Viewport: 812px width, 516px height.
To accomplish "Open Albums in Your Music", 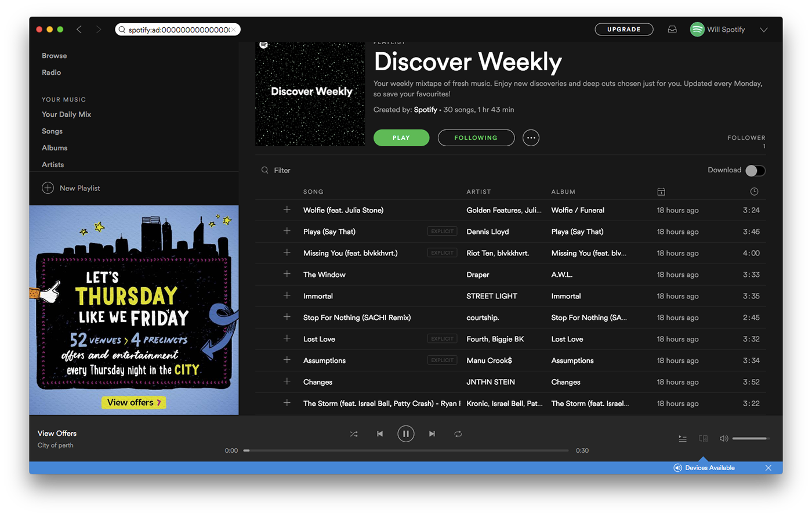I will [55, 148].
